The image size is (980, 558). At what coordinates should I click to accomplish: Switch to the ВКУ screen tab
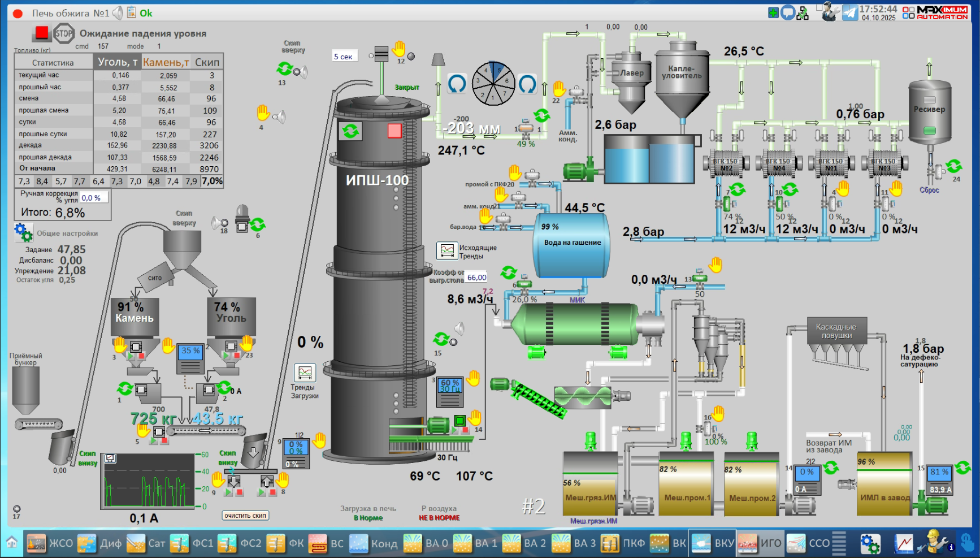[x=712, y=543]
